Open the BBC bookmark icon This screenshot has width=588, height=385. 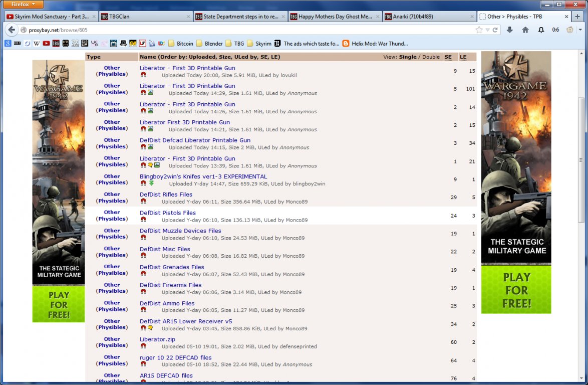(17, 44)
